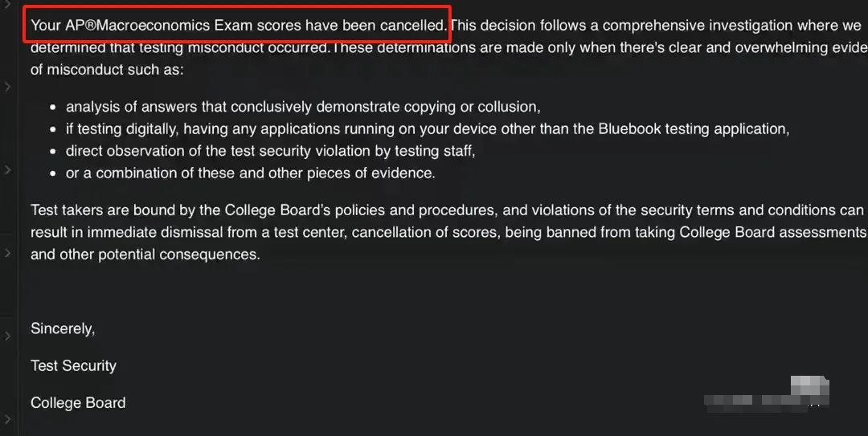The image size is (868, 436).
Task: Click the chevron arrow next to 'Sincerely,'
Action: click(x=7, y=336)
